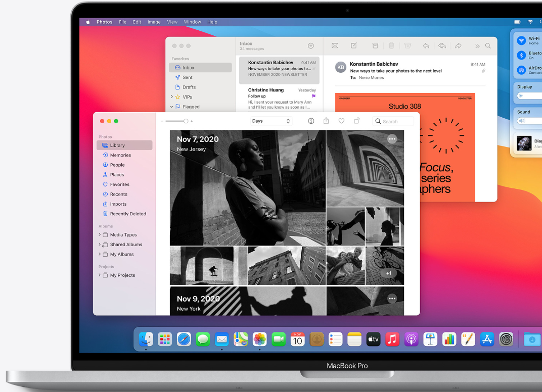This screenshot has height=392, width=542.
Task: Select Memories in Photos sidebar
Action: click(x=120, y=155)
